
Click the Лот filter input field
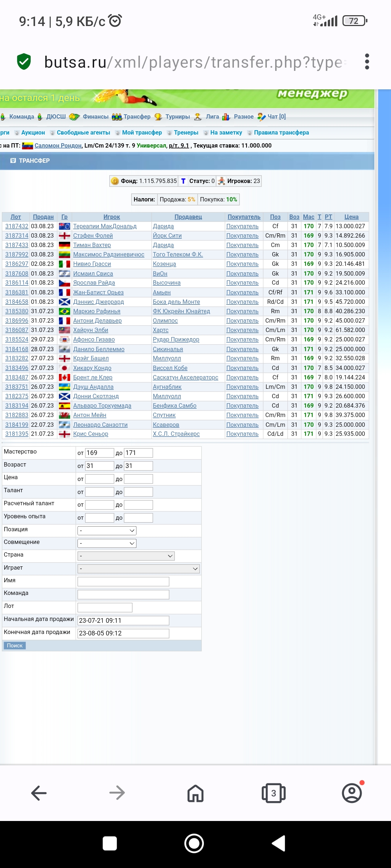pyautogui.click(x=105, y=608)
